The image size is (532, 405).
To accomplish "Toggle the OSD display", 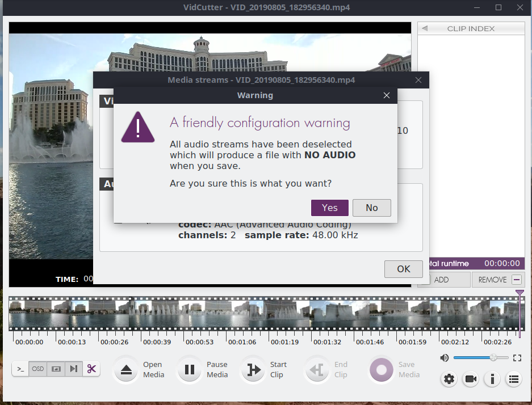I will 37,369.
